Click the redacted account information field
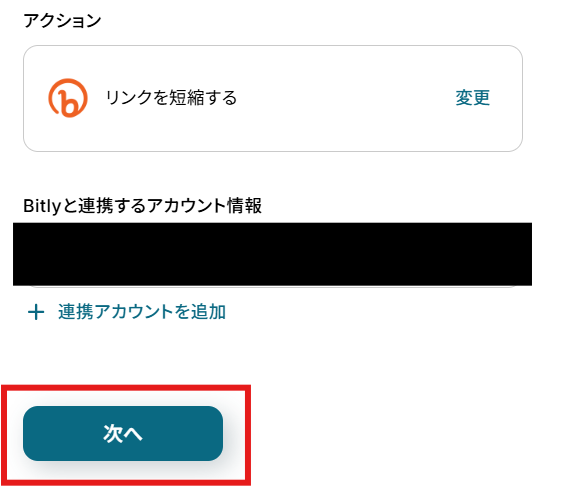The image size is (564, 486). 272,254
